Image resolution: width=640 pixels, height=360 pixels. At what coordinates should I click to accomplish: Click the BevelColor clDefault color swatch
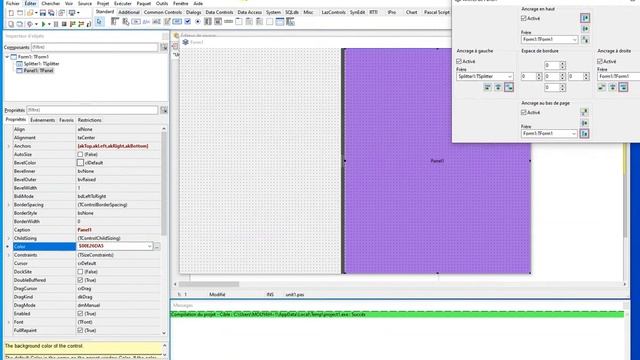80,162
